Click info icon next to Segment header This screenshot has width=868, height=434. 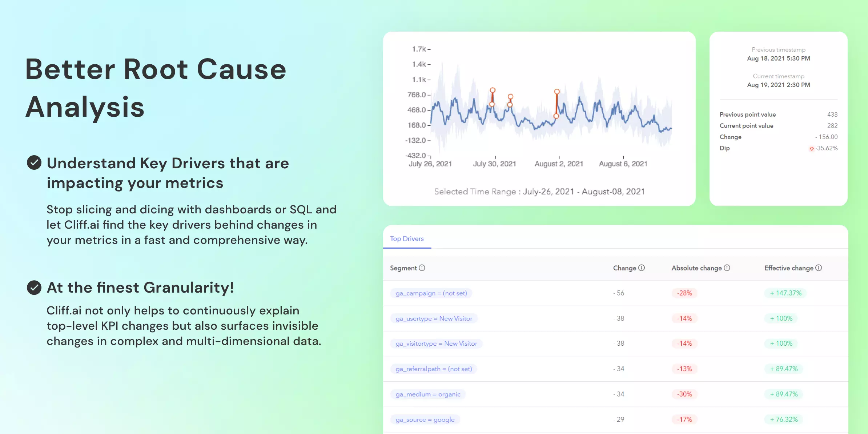[x=422, y=268]
